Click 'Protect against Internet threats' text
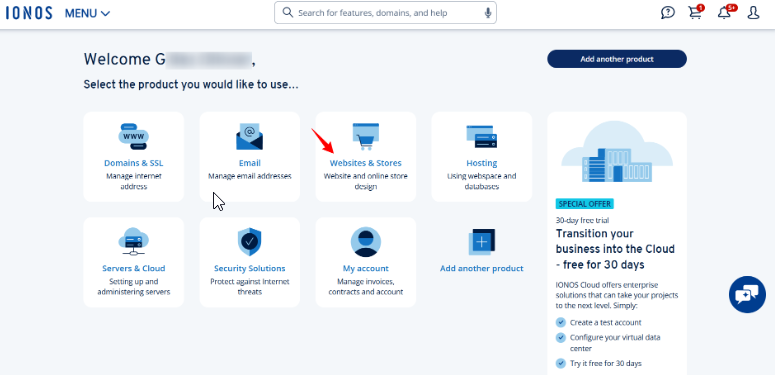This screenshot has height=375, width=775. coord(250,287)
